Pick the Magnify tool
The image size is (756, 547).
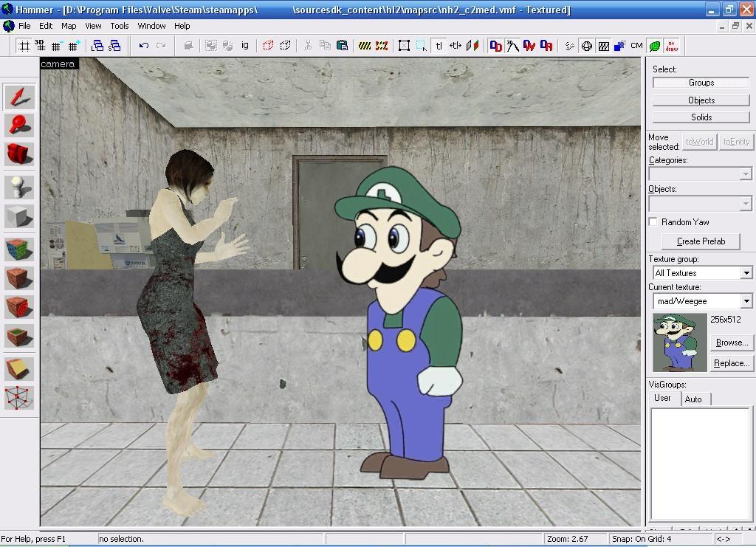point(19,125)
